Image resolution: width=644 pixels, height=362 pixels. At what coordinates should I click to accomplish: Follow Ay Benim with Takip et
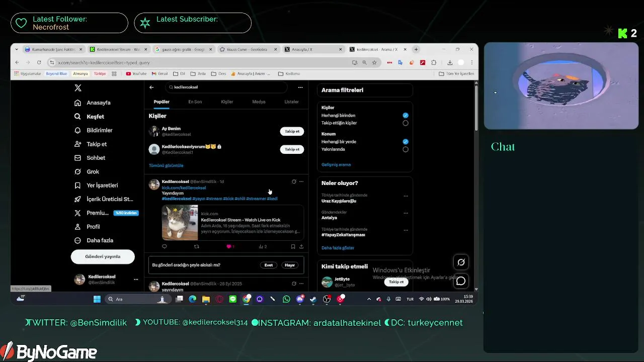pos(292,131)
